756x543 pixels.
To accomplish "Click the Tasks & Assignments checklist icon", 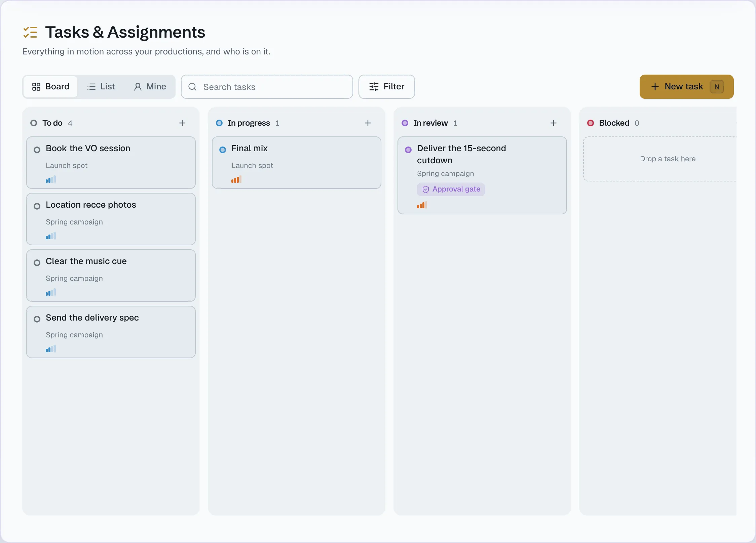I will (x=30, y=32).
